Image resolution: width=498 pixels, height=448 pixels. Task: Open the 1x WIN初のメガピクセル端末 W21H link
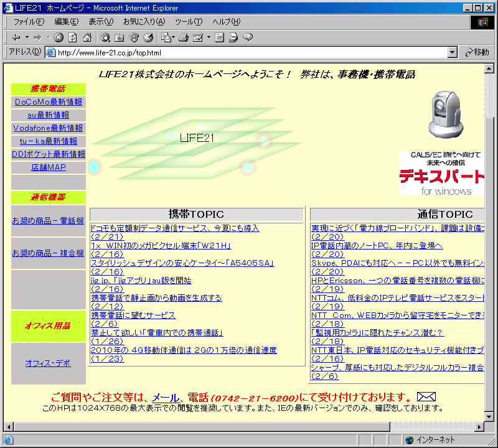click(161, 245)
